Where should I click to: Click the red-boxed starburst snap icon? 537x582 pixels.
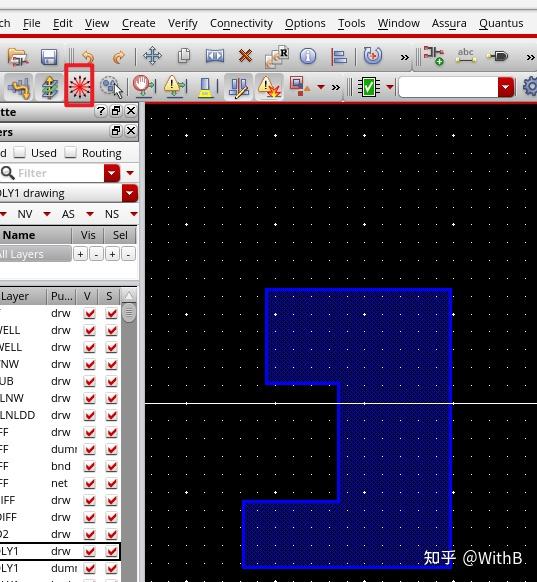(79, 86)
